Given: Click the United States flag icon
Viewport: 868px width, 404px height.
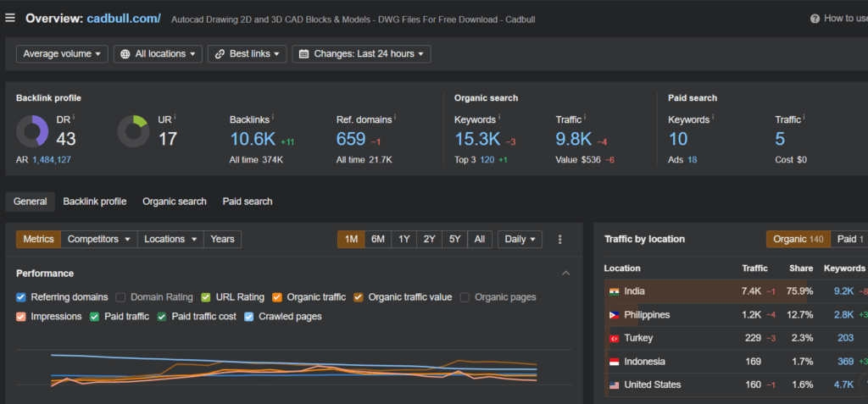Looking at the screenshot, I should click(x=614, y=385).
